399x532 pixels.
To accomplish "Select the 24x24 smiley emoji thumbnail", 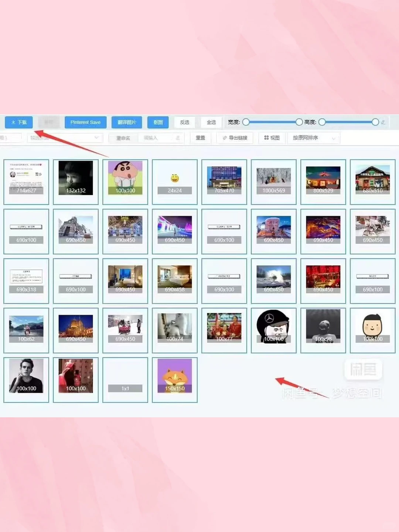I will [175, 182].
